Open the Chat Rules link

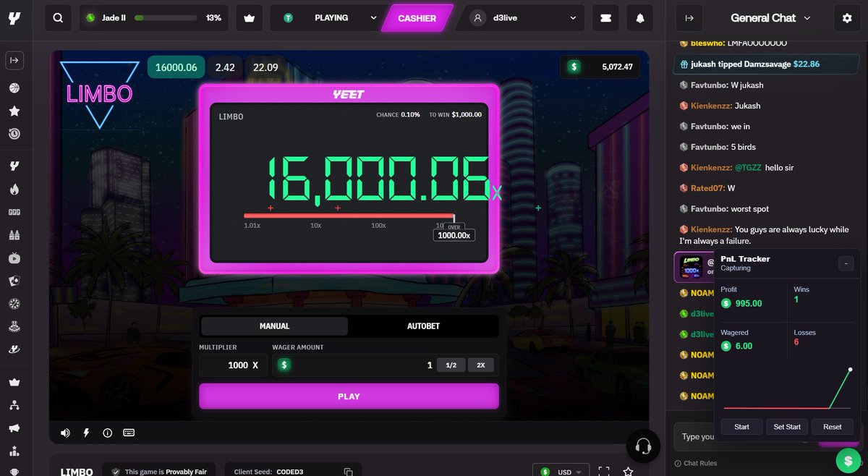click(695, 464)
